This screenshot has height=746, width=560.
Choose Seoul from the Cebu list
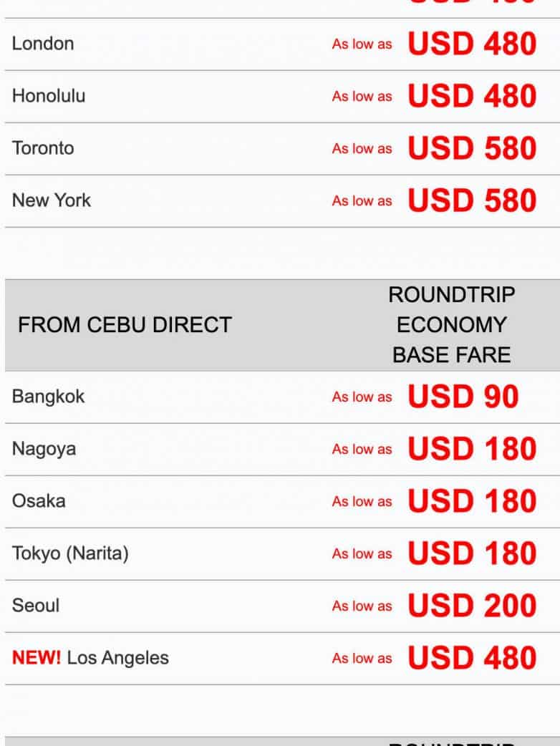(x=36, y=606)
